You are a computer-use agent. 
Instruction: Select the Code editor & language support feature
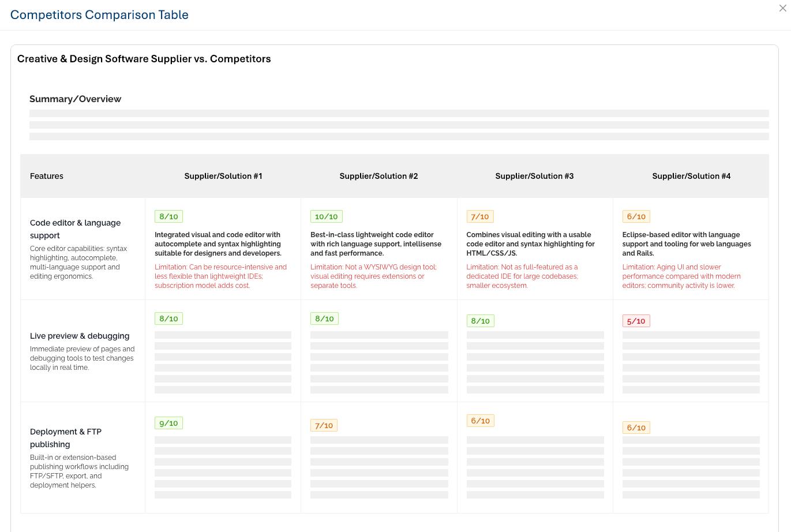tap(75, 229)
